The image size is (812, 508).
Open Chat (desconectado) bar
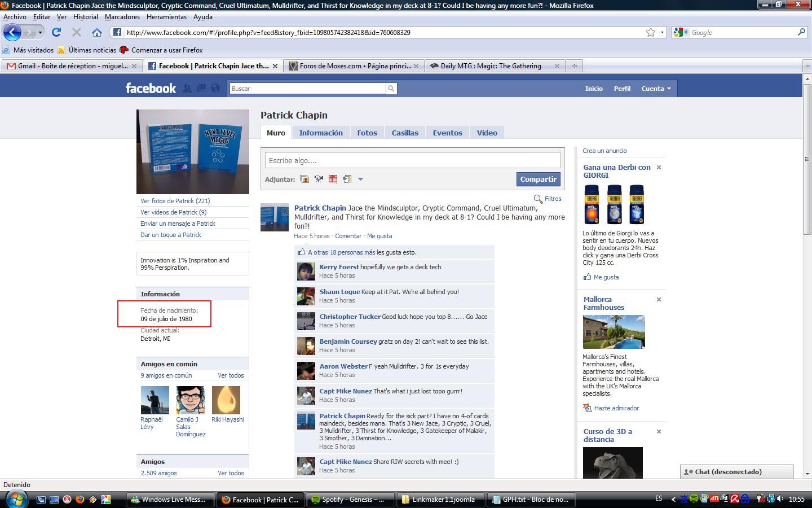coord(736,472)
